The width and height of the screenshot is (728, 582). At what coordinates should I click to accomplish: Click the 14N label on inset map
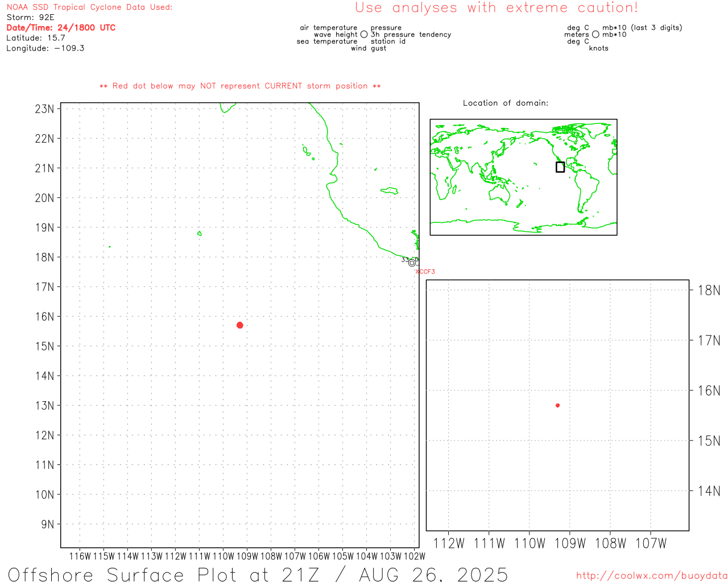[x=709, y=491]
